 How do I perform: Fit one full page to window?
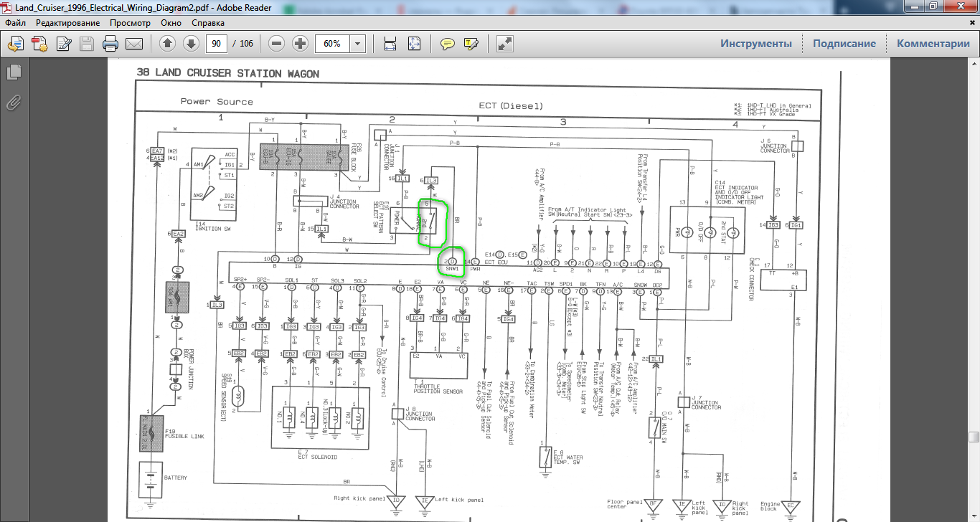(x=414, y=44)
